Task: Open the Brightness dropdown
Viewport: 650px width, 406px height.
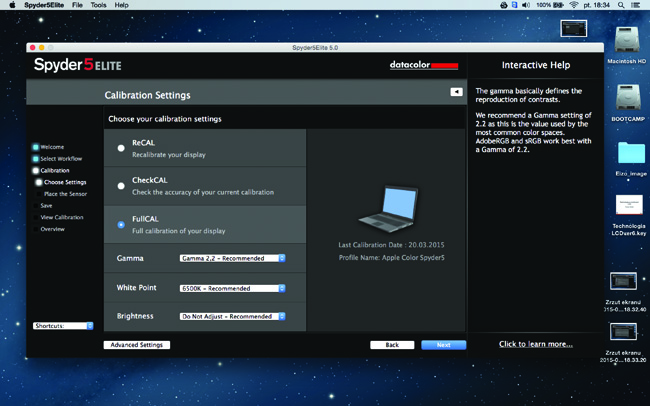Action: tap(232, 316)
